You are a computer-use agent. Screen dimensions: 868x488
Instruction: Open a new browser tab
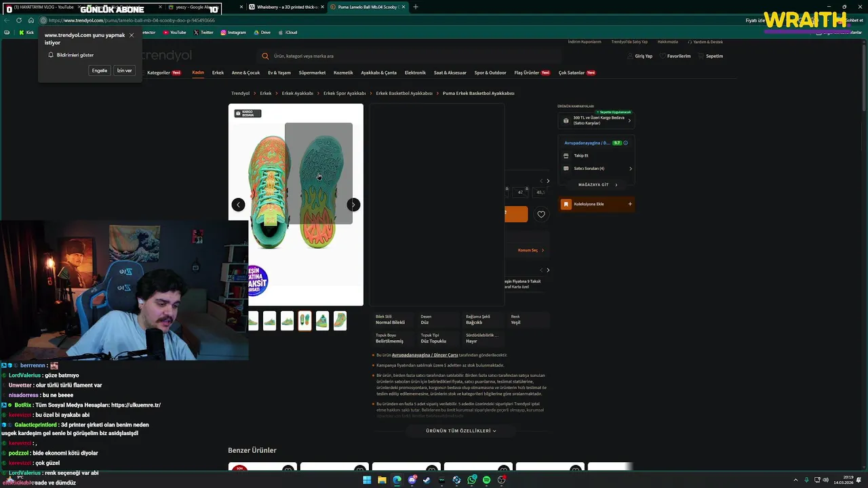(x=416, y=7)
